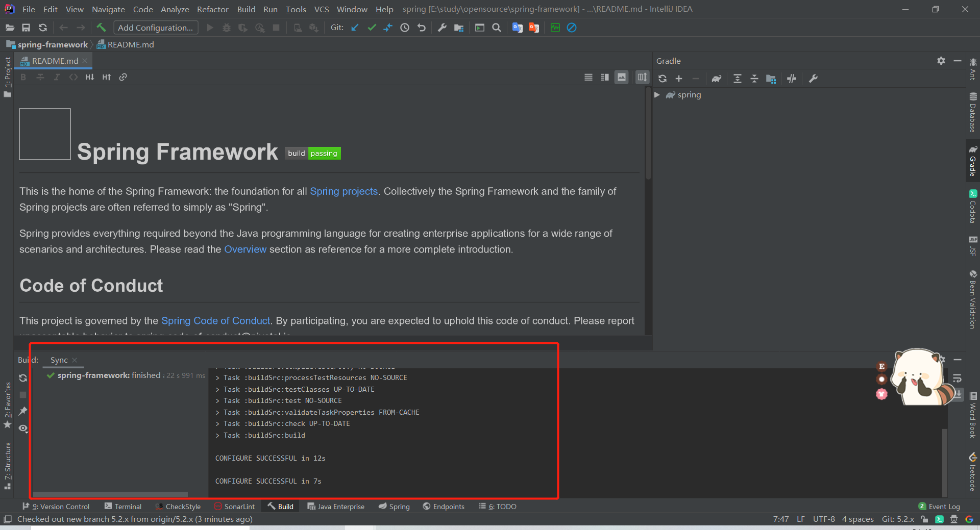Open Settings via wrench icon in toolbar
The height and width of the screenshot is (530, 980).
[x=442, y=28]
